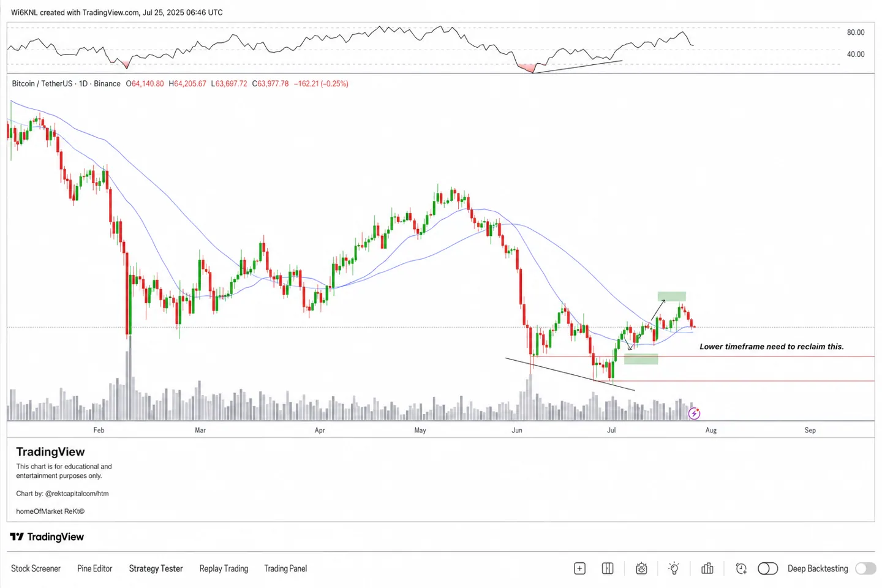882x588 pixels.
Task: Select the 'Lower timeframe need to reclaim' annotation
Action: click(772, 347)
